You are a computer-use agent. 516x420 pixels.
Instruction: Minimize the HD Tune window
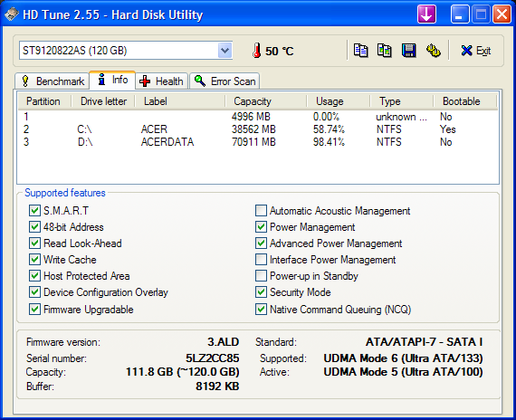(x=460, y=14)
